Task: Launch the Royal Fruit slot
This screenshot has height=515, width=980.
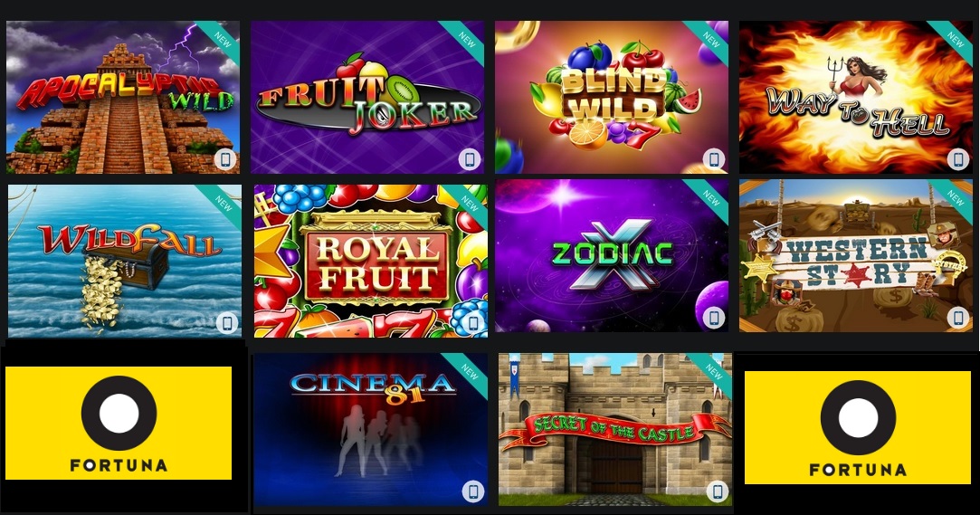Action: click(371, 262)
